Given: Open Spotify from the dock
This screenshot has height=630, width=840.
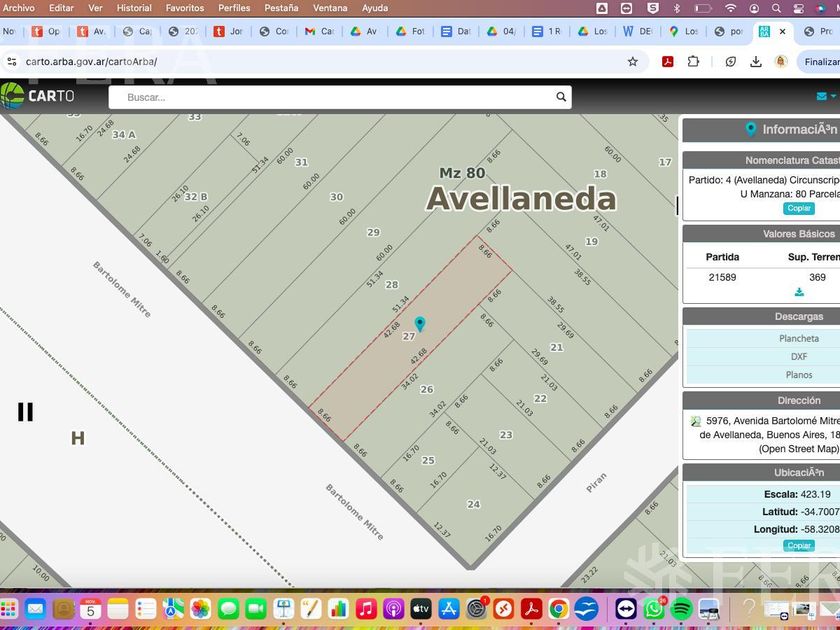Looking at the screenshot, I should (x=682, y=608).
